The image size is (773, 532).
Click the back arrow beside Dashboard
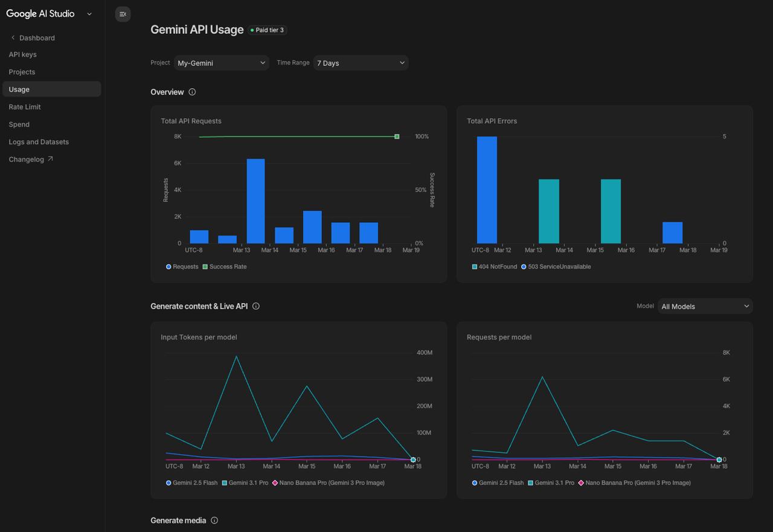11,37
